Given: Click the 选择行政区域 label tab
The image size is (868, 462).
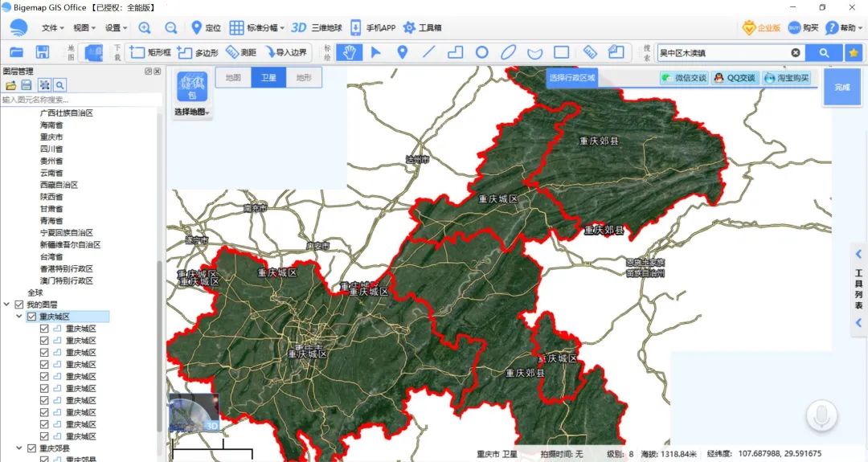Looking at the screenshot, I should (x=572, y=78).
